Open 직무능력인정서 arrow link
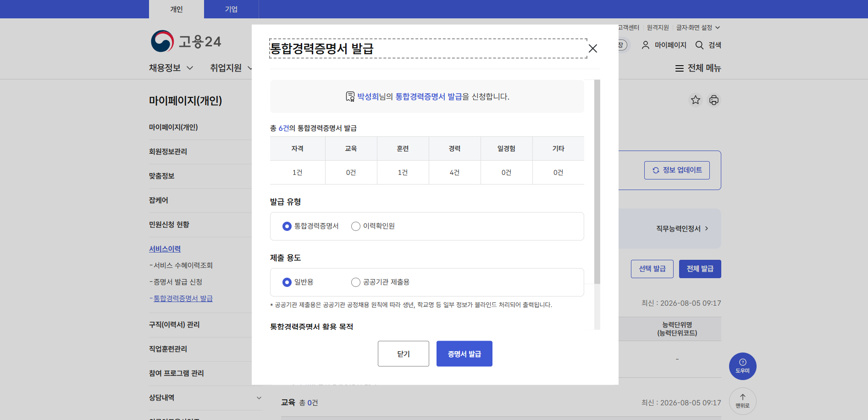868x420 pixels. click(x=682, y=229)
